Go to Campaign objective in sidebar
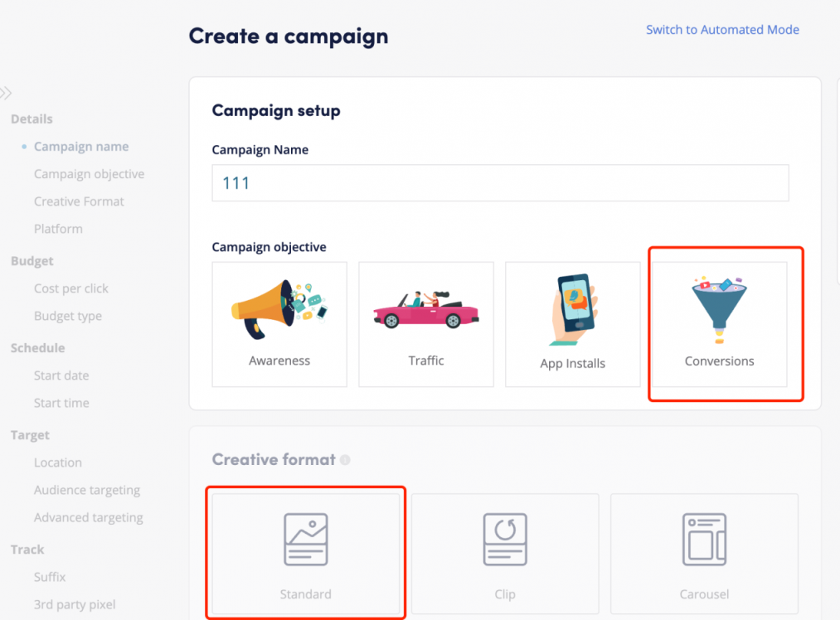840x620 pixels. click(x=89, y=174)
